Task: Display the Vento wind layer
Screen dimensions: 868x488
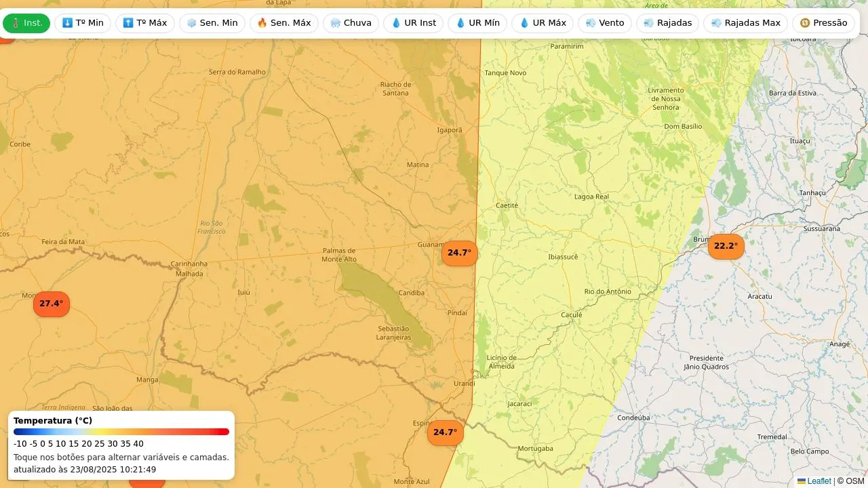Action: (x=604, y=23)
